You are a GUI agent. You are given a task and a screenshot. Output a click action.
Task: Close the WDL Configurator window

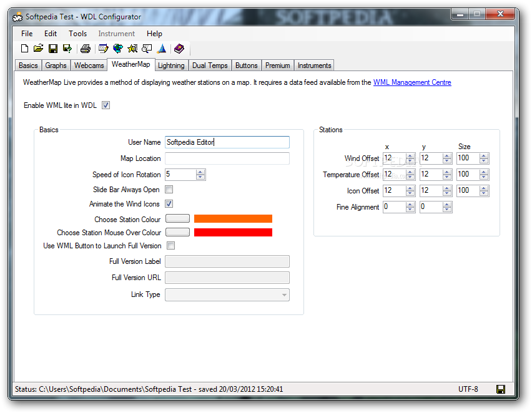pyautogui.click(x=500, y=14)
